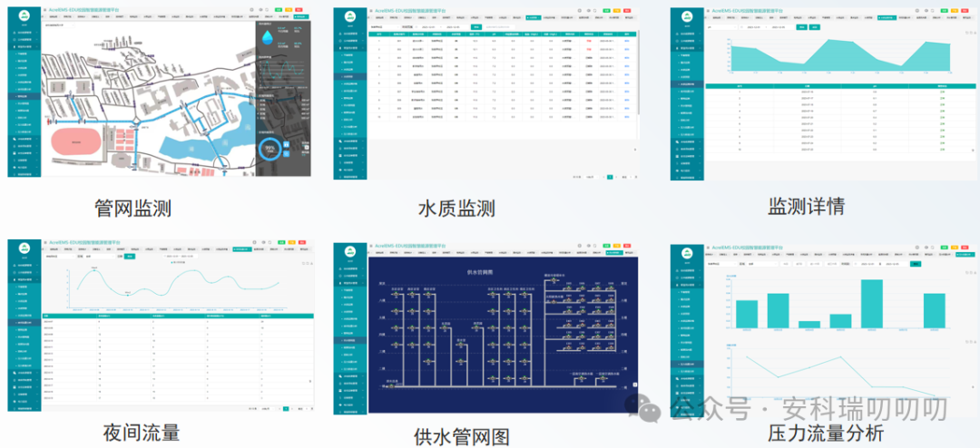Click hamburger menu icon in 水质监测 panel header

coord(371,11)
